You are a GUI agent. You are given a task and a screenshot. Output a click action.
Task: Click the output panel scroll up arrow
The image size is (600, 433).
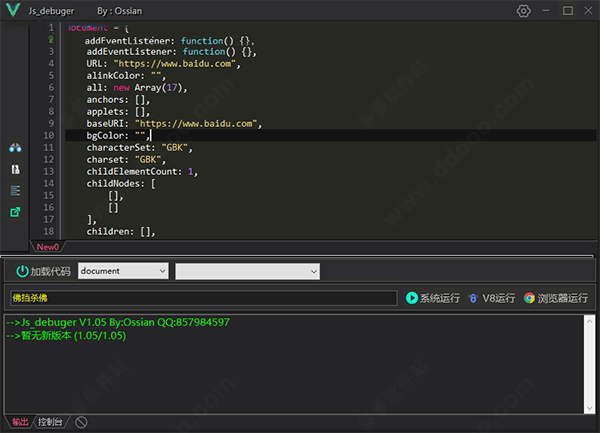click(x=589, y=321)
